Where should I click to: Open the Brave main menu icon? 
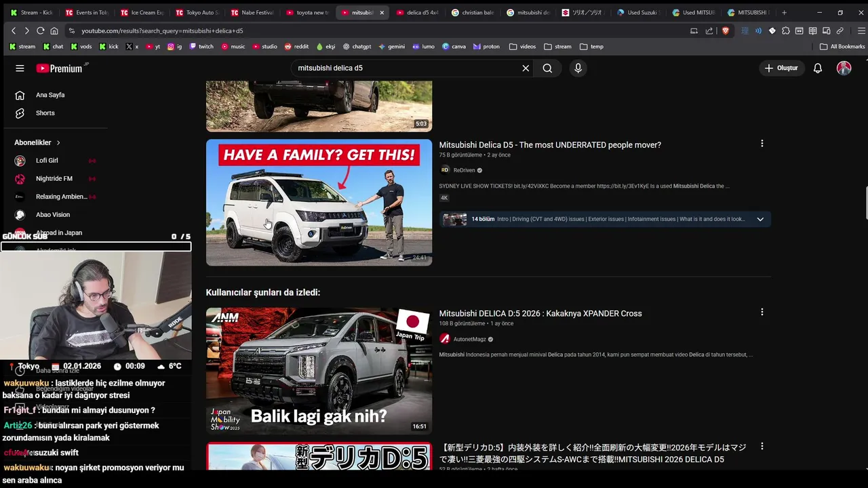861,30
